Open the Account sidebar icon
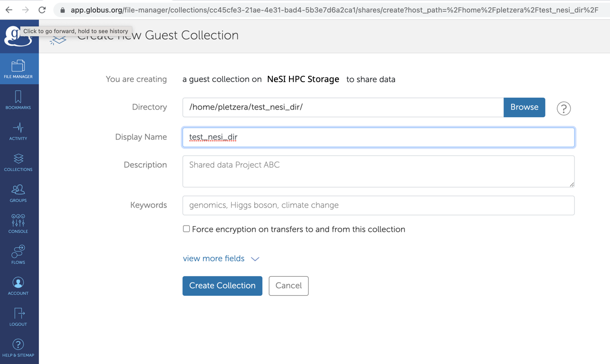This screenshot has width=610, height=364. coord(19,286)
